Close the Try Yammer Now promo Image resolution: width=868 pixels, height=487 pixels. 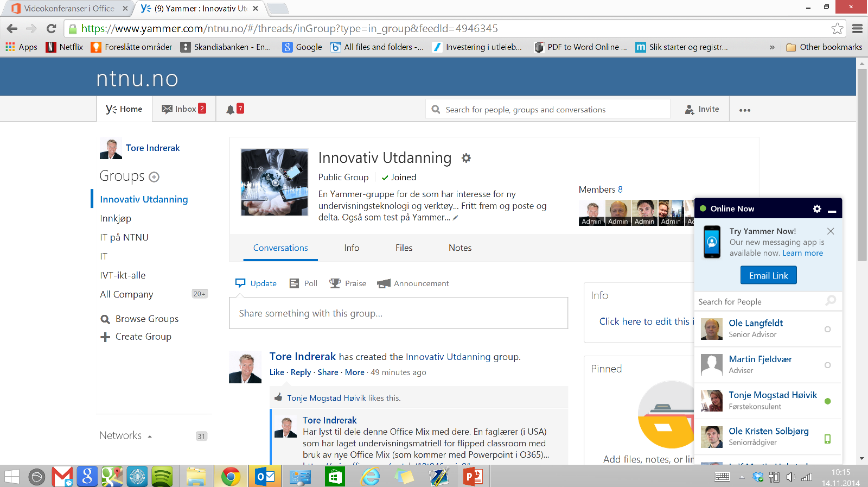tap(831, 231)
